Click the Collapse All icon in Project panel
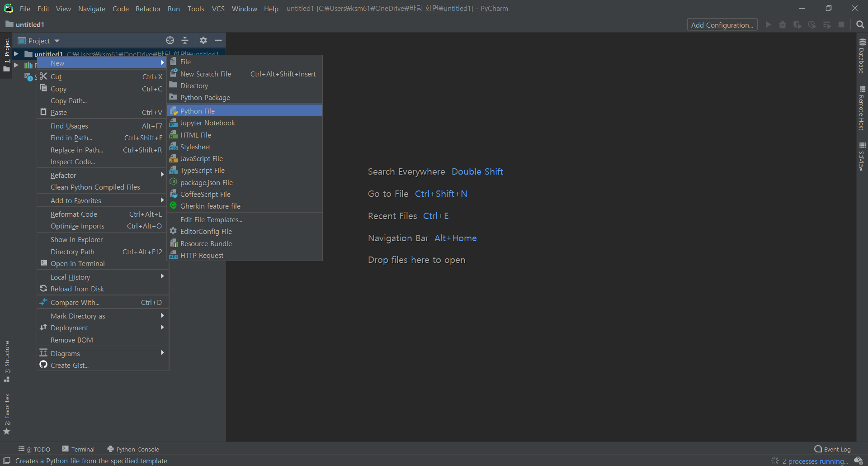 (185, 40)
